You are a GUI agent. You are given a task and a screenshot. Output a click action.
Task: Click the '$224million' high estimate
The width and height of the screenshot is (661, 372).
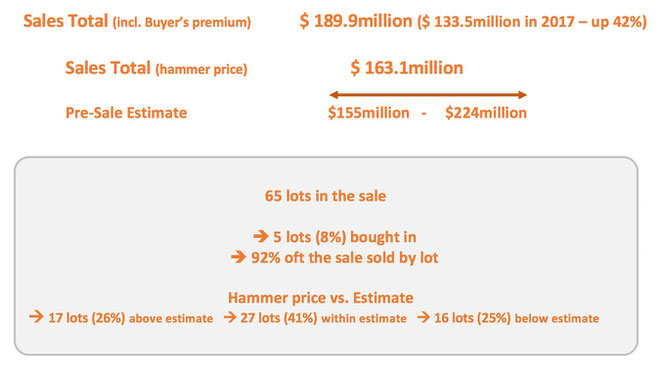(x=486, y=113)
